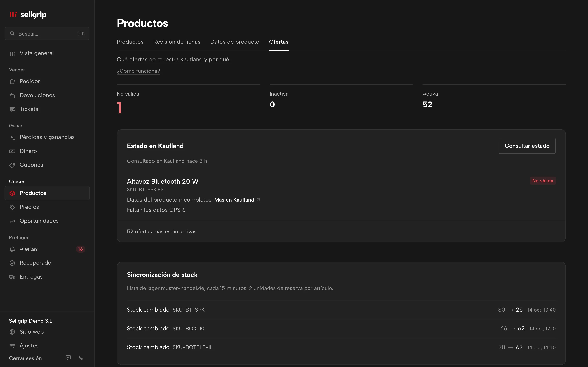Focus the Buscar search field

pos(47,34)
